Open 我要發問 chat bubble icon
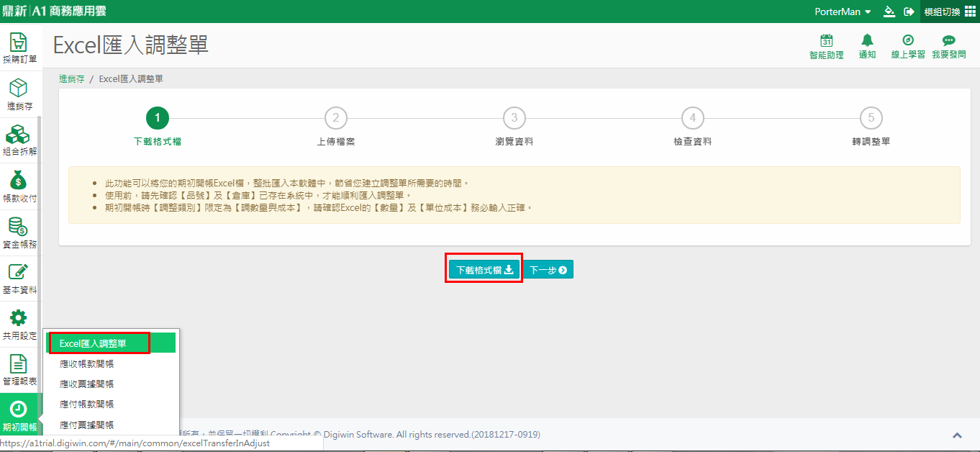This screenshot has width=980, height=452. tap(948, 40)
